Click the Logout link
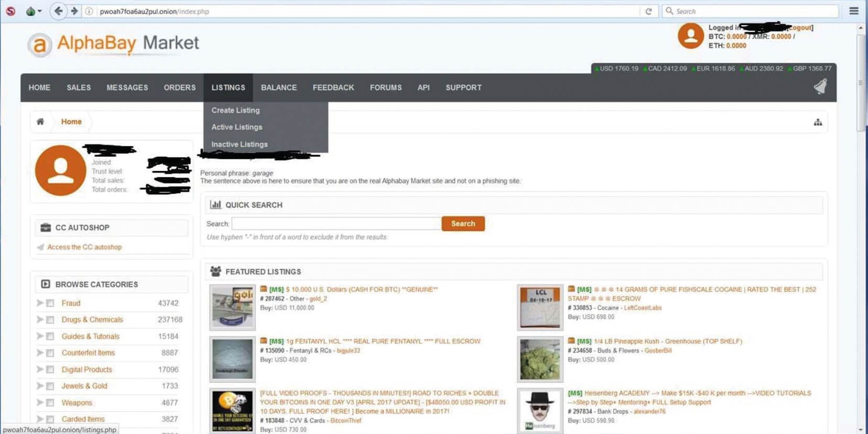The width and height of the screenshot is (868, 434). pos(800,27)
